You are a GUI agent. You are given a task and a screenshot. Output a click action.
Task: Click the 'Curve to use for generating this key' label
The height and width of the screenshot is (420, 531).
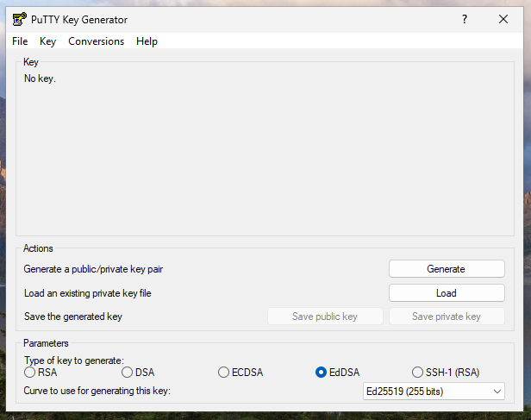point(97,392)
